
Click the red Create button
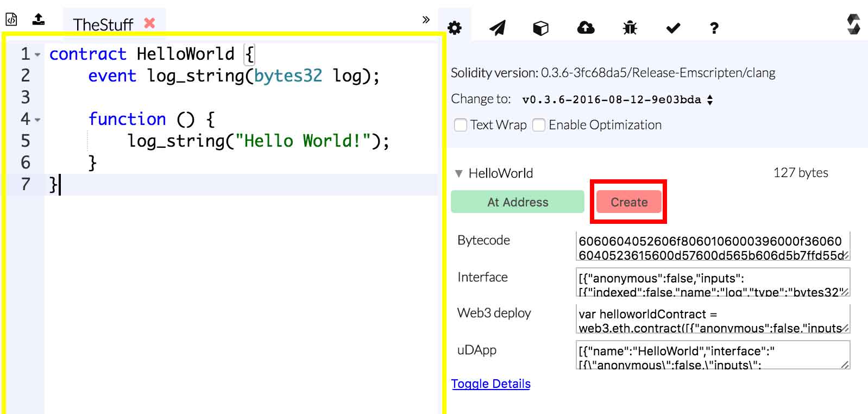(x=629, y=202)
